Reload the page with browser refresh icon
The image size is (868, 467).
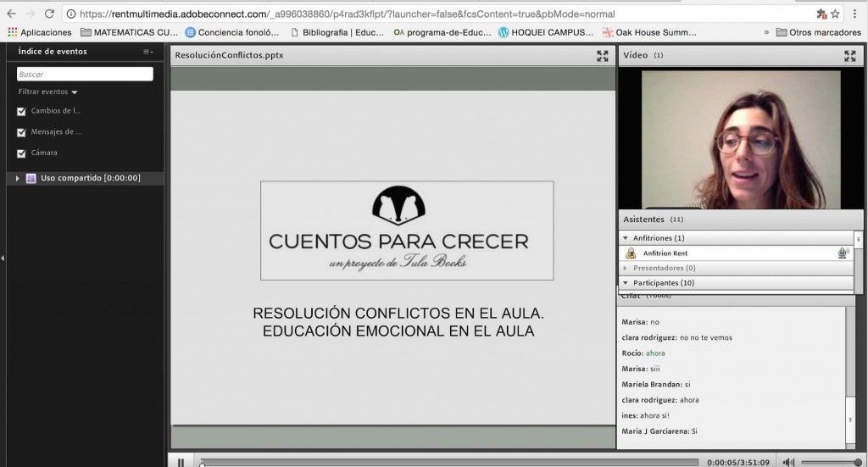point(49,14)
